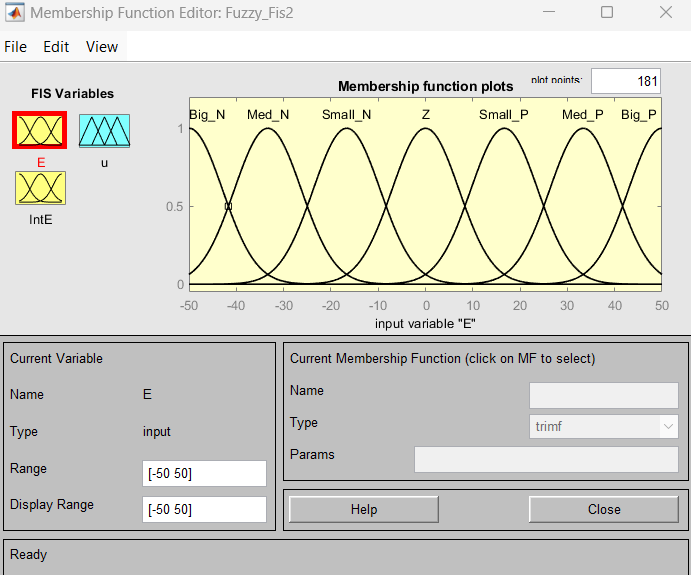Click the Display Range input field

click(204, 509)
